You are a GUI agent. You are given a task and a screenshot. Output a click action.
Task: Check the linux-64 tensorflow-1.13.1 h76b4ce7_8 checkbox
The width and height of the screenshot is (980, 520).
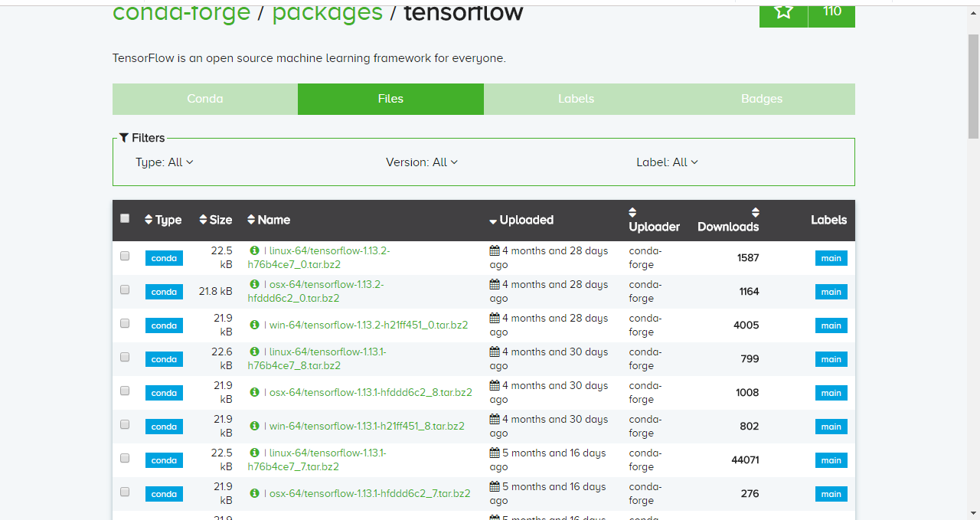click(x=125, y=357)
